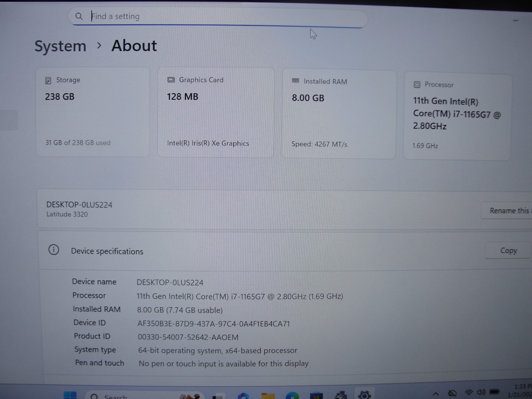Click the Storage disk icon
Viewport: 532px width, 399px height.
[48, 80]
